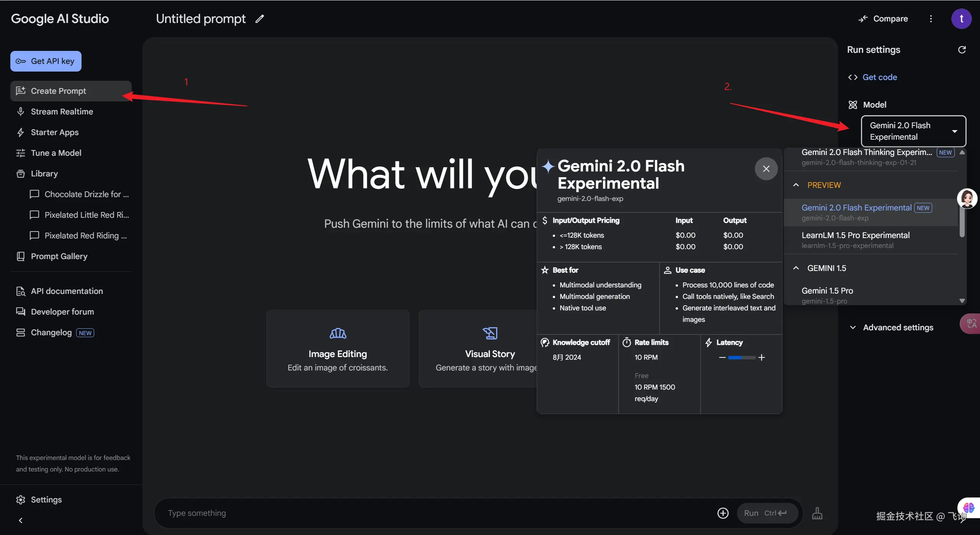Viewport: 980px width, 535px height.
Task: Open Prompt Gallery from sidebar
Action: click(x=59, y=256)
